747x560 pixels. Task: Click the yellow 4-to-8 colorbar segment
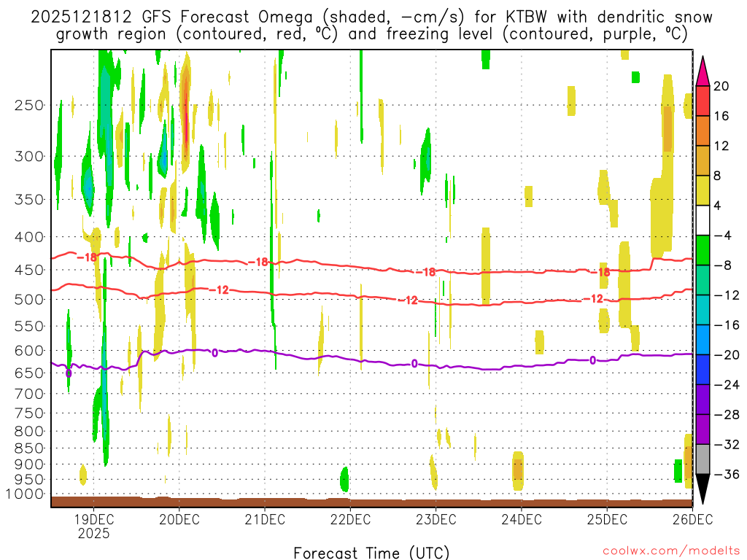[703, 190]
